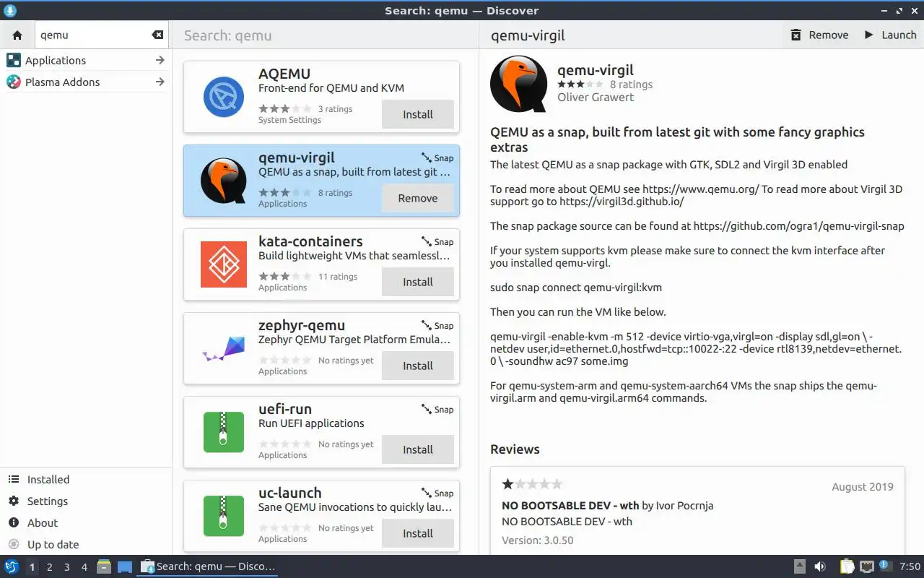Open the clipboard tray icon
Image resolution: width=924 pixels, height=578 pixels.
pyautogui.click(x=847, y=566)
